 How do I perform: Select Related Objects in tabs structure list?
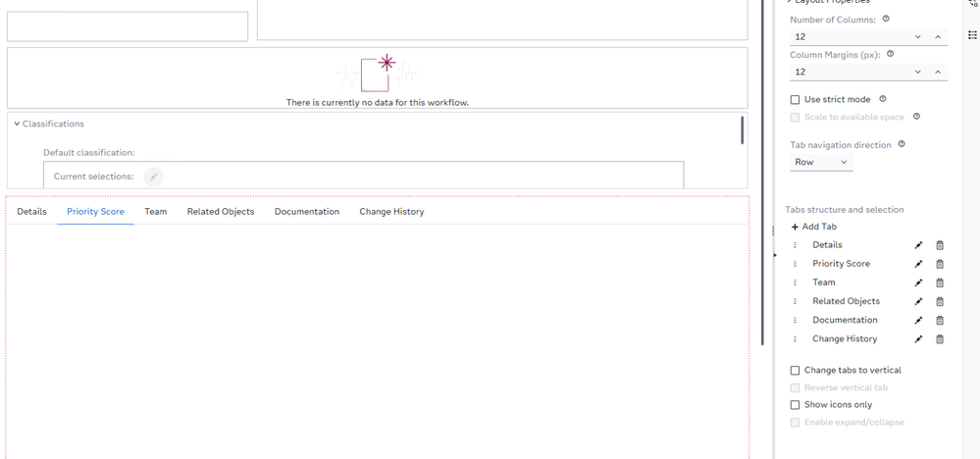(x=846, y=301)
